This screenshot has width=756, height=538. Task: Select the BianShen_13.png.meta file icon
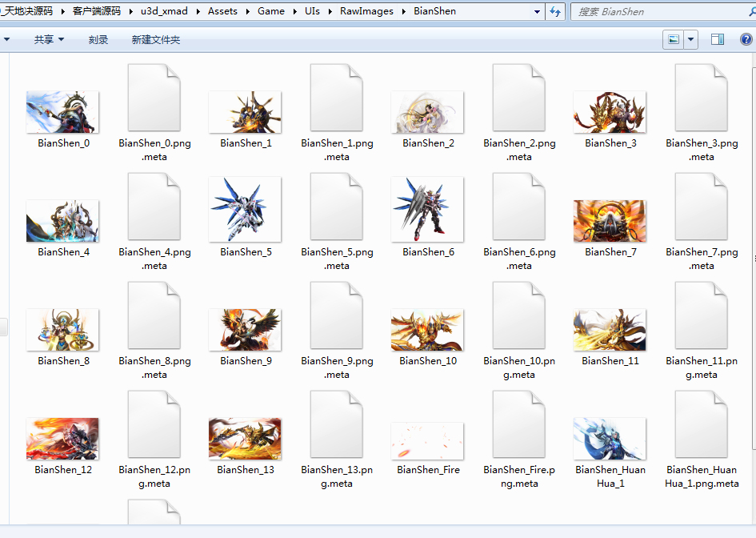click(337, 424)
